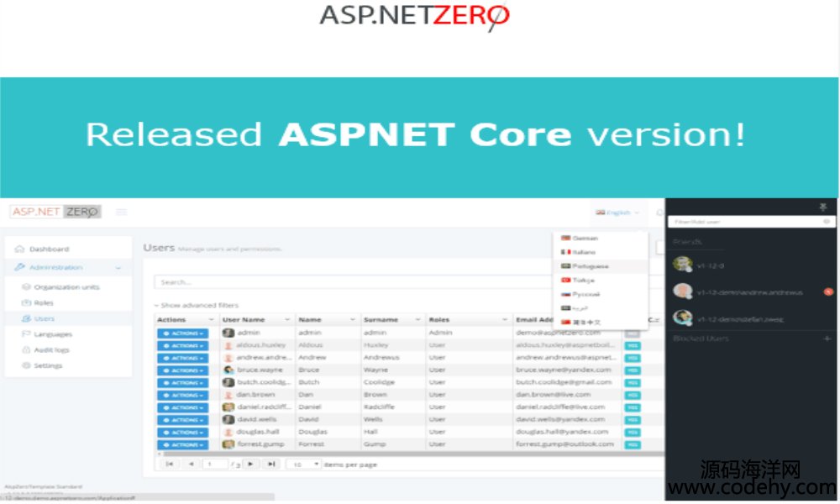Screen dimensions: 840x504
Task: Open the Name column filter menu
Action: coord(353,320)
